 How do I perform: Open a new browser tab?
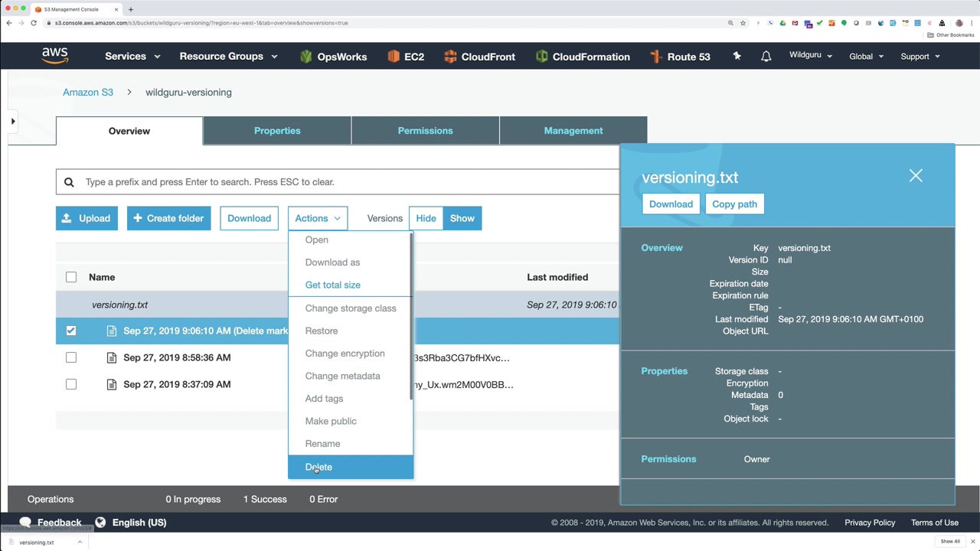click(130, 9)
